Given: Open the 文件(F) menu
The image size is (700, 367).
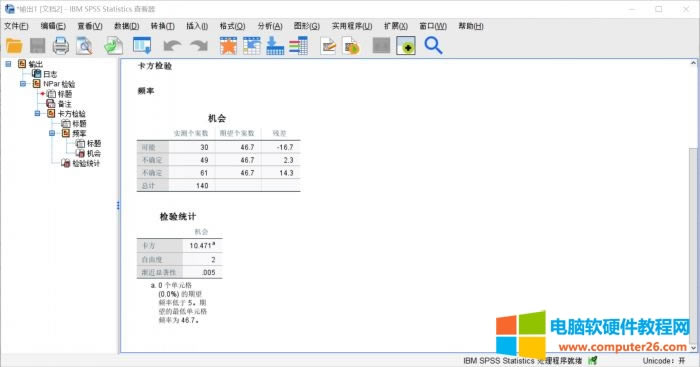Looking at the screenshot, I should click(x=16, y=26).
